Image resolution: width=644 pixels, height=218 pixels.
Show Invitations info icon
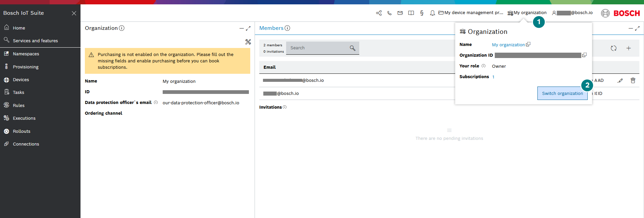pos(285,107)
